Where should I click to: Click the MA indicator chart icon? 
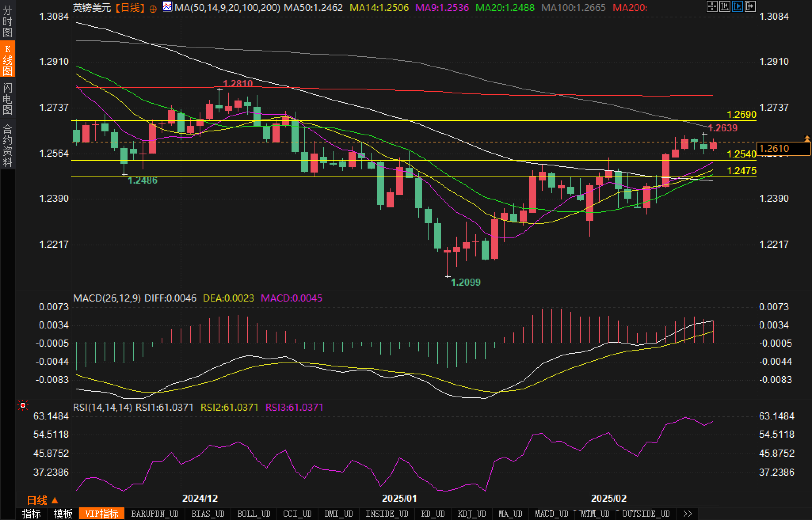coord(168,7)
